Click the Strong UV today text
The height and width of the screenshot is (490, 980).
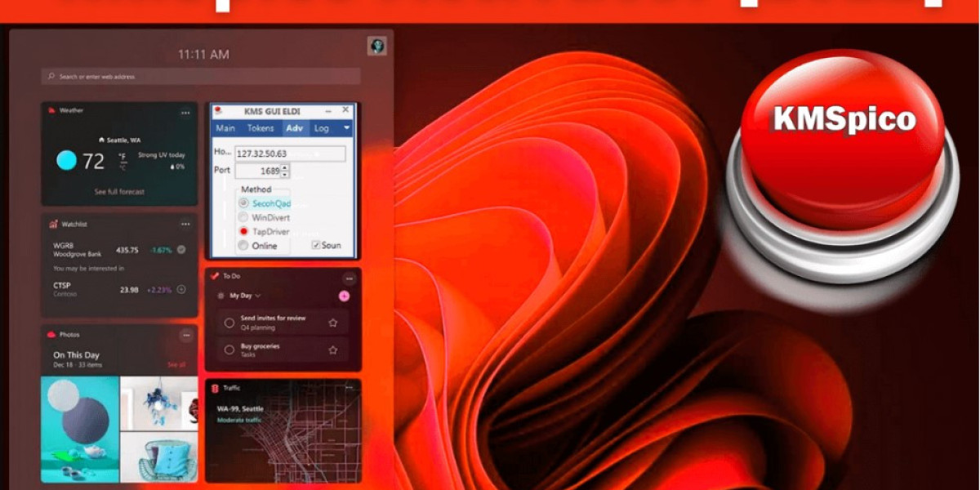coord(162,155)
